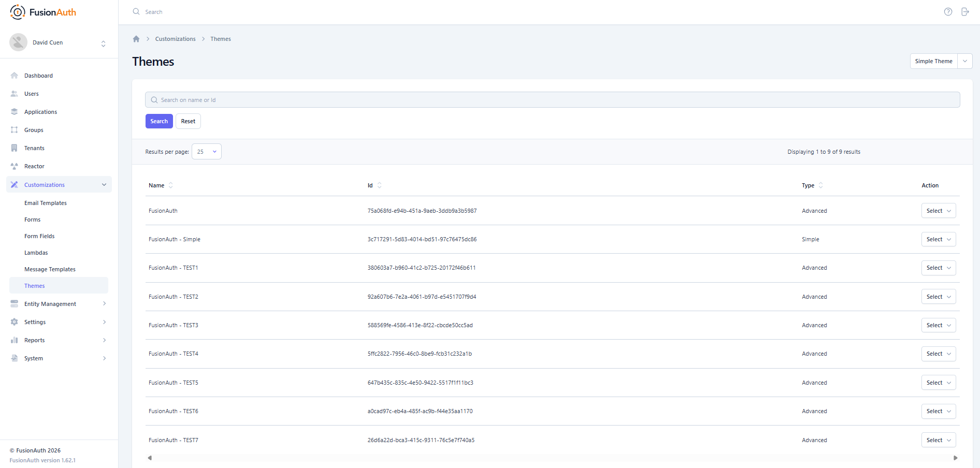
Task: Sort table by Name column
Action: tap(170, 185)
